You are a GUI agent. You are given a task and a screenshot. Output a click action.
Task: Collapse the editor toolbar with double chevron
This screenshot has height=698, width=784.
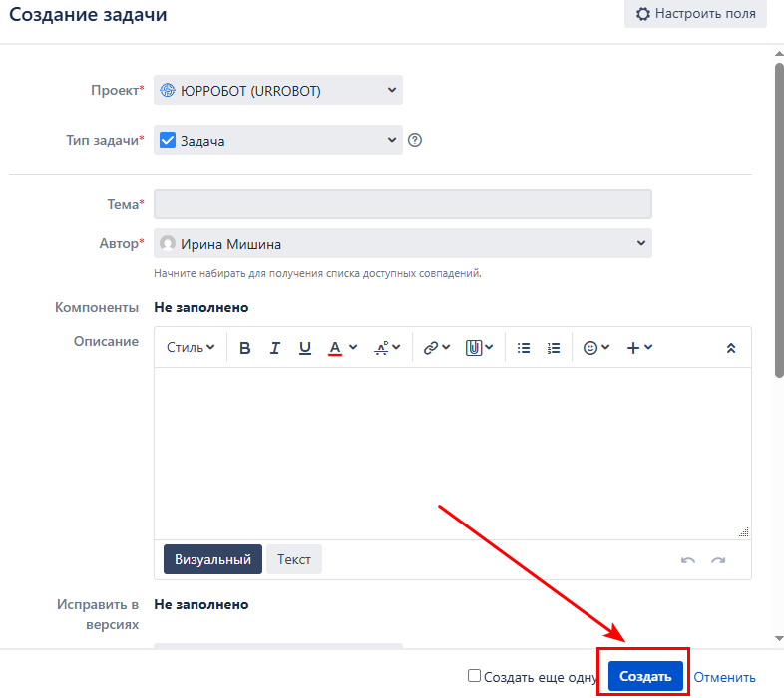[730, 348]
